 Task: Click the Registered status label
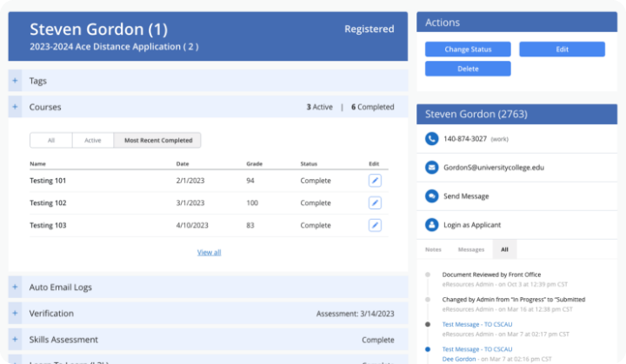[370, 29]
